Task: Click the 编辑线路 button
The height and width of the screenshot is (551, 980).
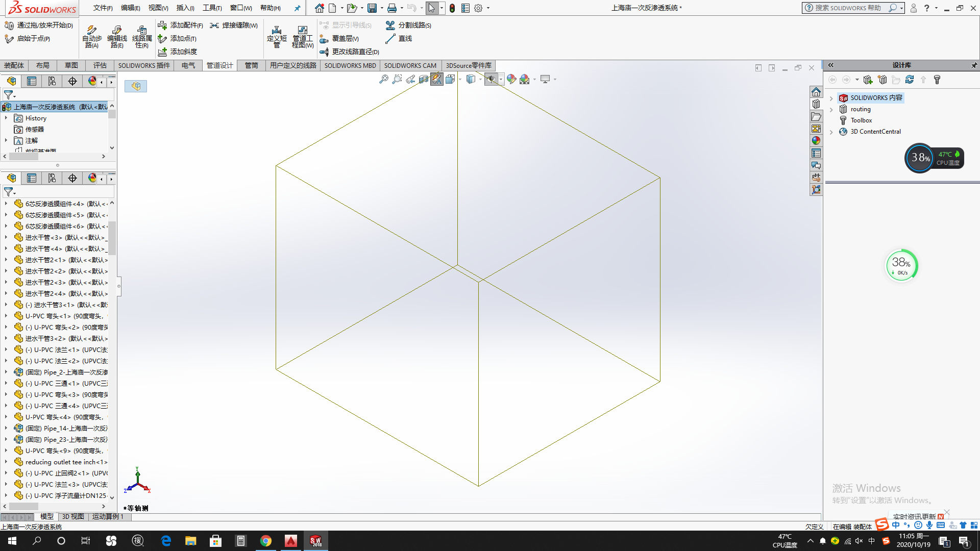Action: (x=117, y=37)
